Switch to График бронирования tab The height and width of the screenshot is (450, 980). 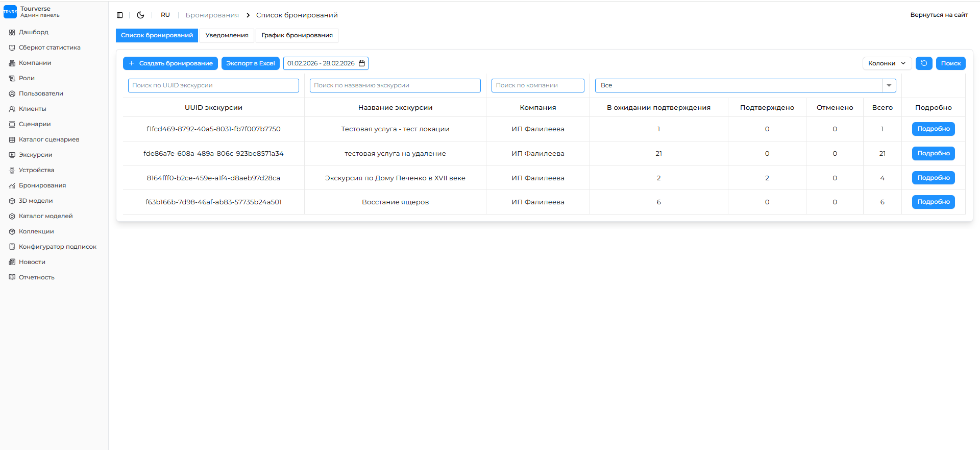coord(297,35)
